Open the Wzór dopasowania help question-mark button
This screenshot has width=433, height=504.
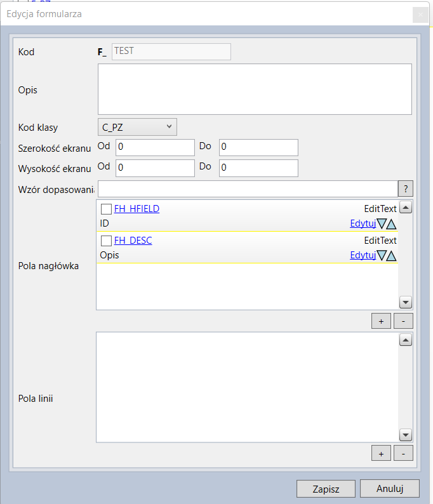point(406,189)
